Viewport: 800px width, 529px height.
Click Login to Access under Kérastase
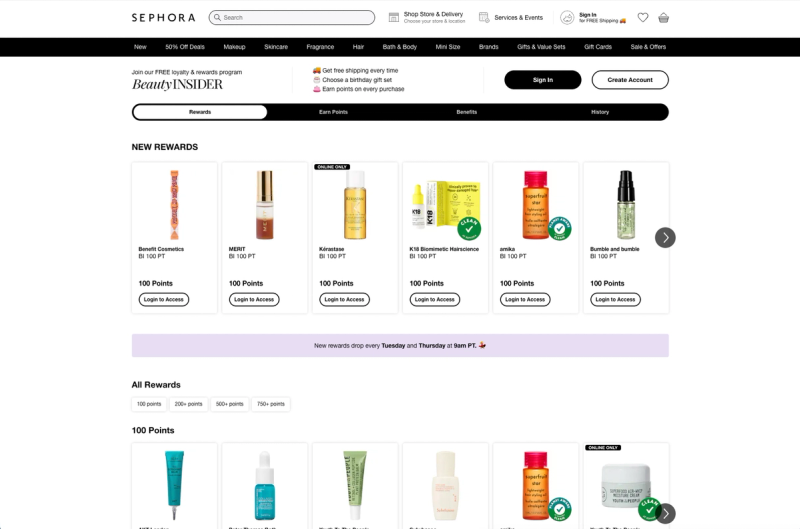click(x=344, y=299)
